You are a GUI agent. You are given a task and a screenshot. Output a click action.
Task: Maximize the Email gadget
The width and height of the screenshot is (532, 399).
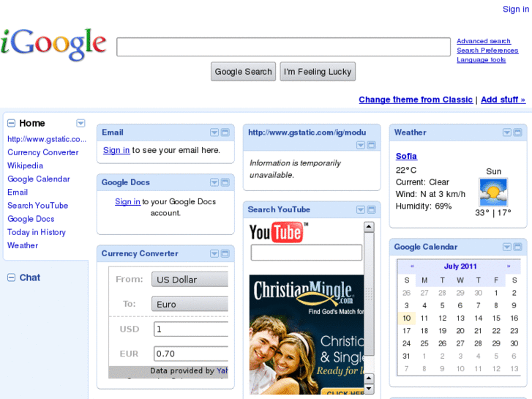pyautogui.click(x=225, y=133)
